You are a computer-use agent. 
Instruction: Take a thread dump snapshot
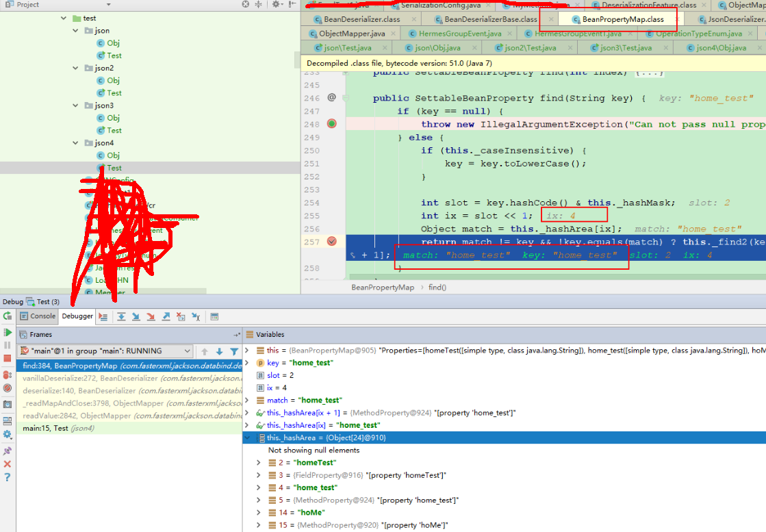pos(8,405)
